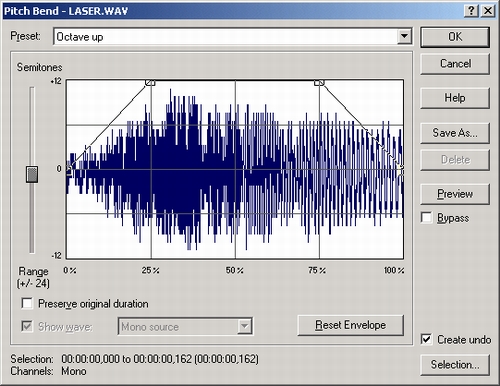Click the OK button

click(455, 37)
